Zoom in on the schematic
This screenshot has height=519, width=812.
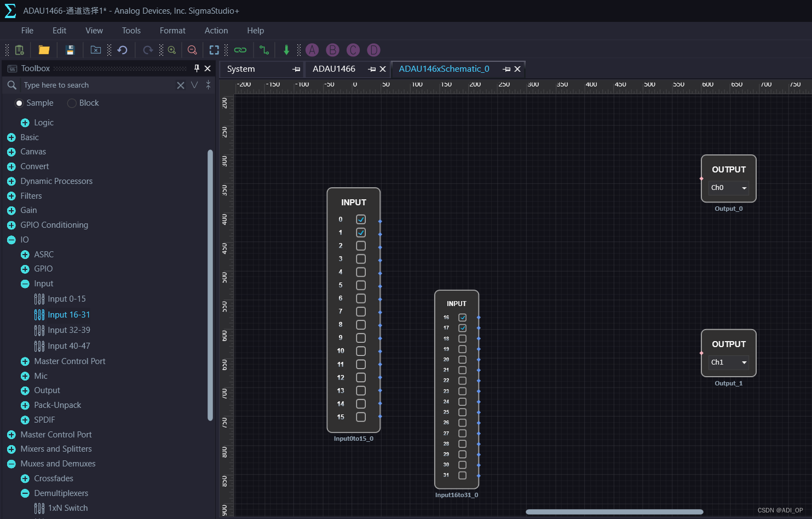click(172, 50)
